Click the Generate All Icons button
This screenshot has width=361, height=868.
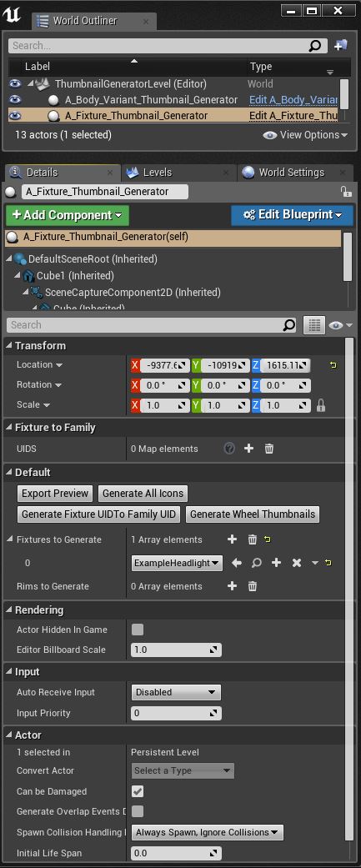pyautogui.click(x=143, y=494)
